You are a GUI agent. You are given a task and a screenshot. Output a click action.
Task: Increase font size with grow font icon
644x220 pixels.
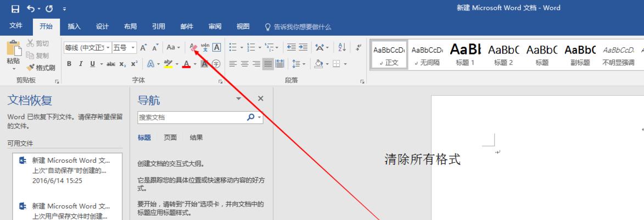tap(143, 48)
